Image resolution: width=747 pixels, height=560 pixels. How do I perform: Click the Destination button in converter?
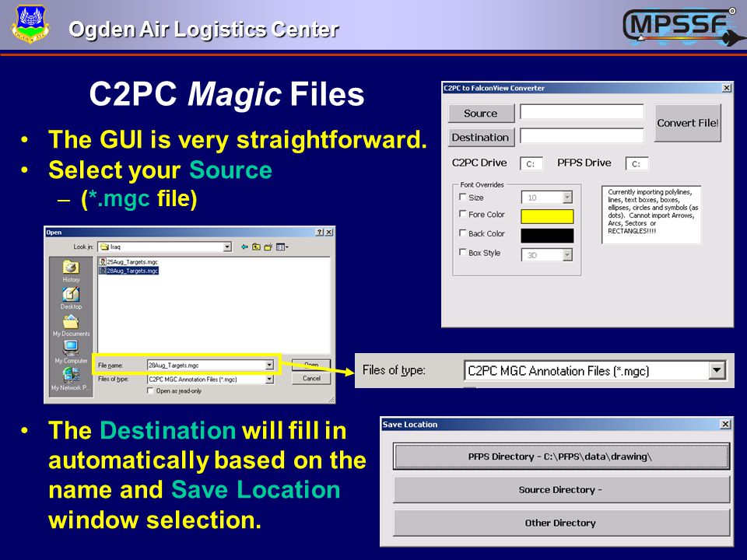click(x=481, y=137)
